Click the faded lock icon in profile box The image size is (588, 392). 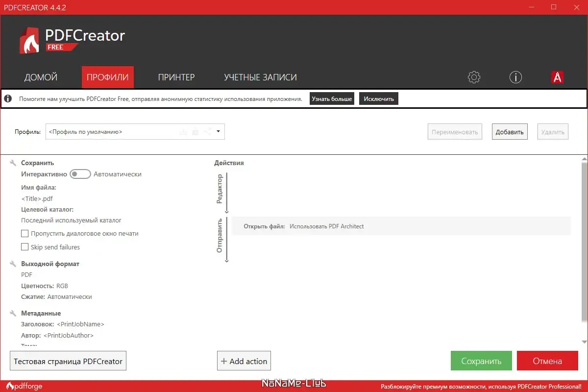click(195, 131)
